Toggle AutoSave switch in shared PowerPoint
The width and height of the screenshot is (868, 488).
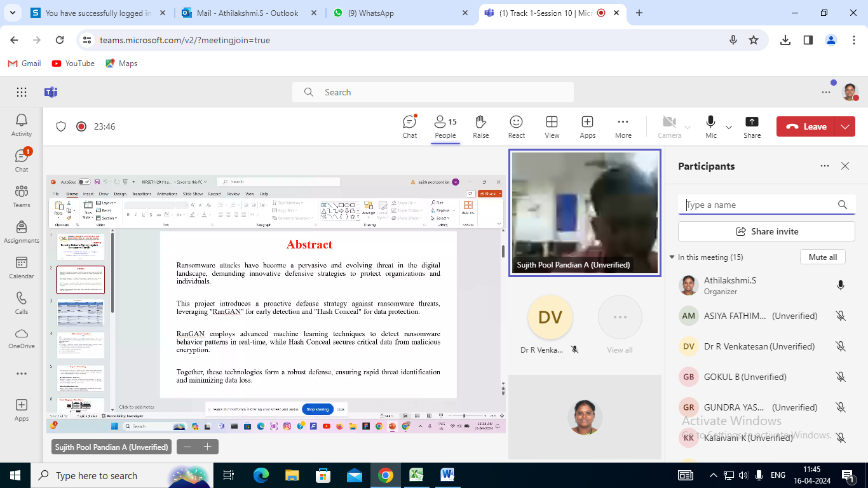(84, 182)
